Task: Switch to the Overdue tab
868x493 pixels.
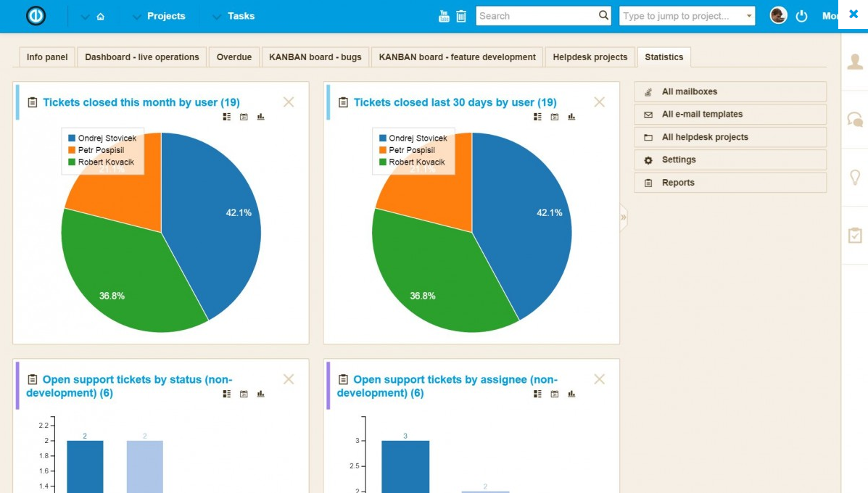Action: tap(234, 57)
